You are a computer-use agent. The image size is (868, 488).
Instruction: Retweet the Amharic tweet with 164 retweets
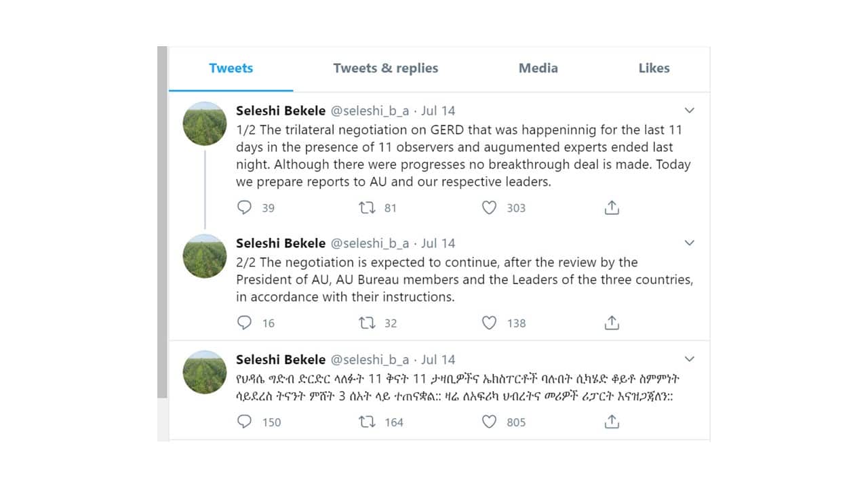coord(367,422)
